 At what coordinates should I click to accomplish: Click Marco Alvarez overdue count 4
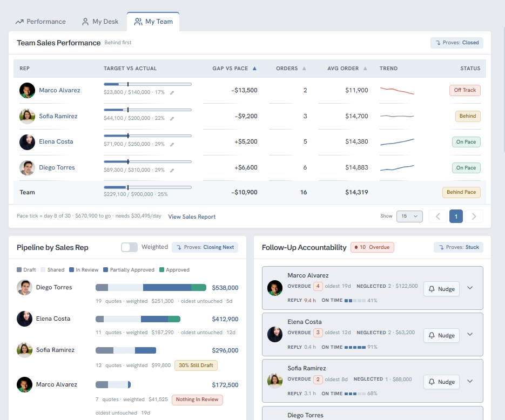(x=318, y=286)
